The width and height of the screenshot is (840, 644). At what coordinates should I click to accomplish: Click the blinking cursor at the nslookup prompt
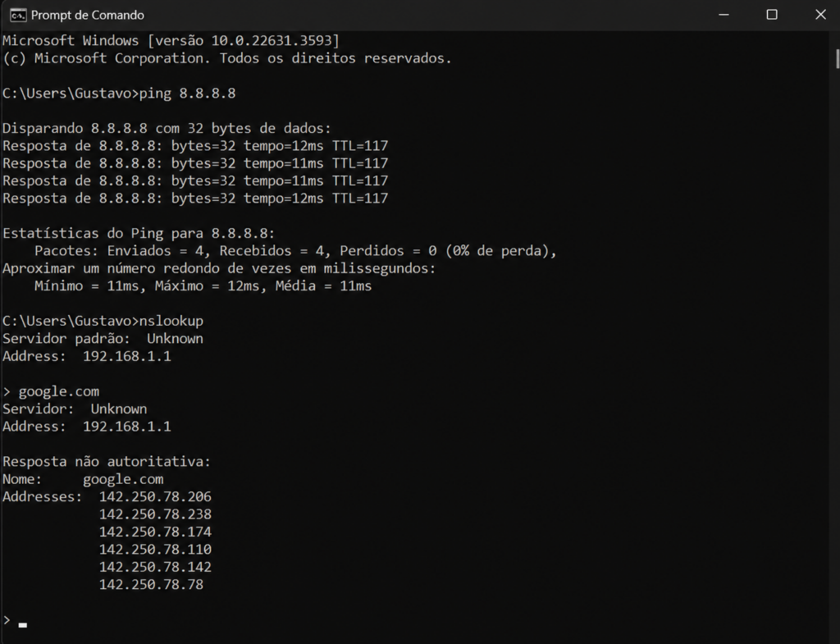(x=22, y=624)
